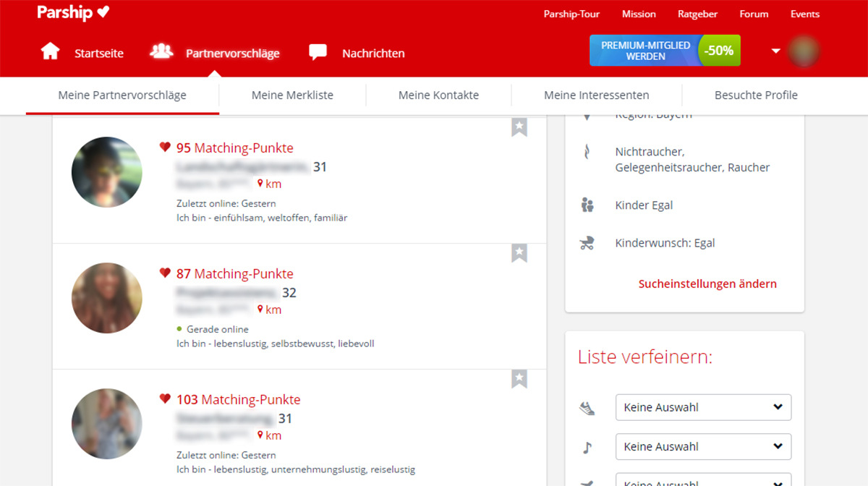Open the user account dropdown arrow
868x486 pixels.
pyautogui.click(x=775, y=51)
